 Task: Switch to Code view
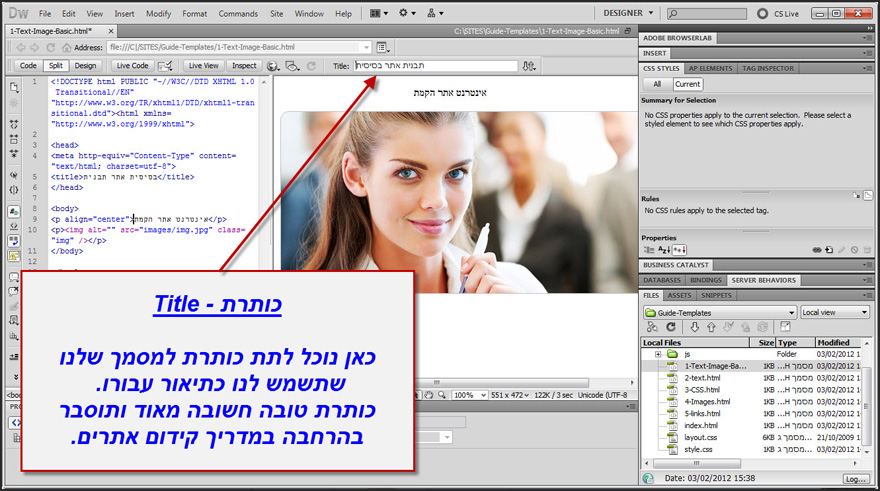click(x=28, y=66)
